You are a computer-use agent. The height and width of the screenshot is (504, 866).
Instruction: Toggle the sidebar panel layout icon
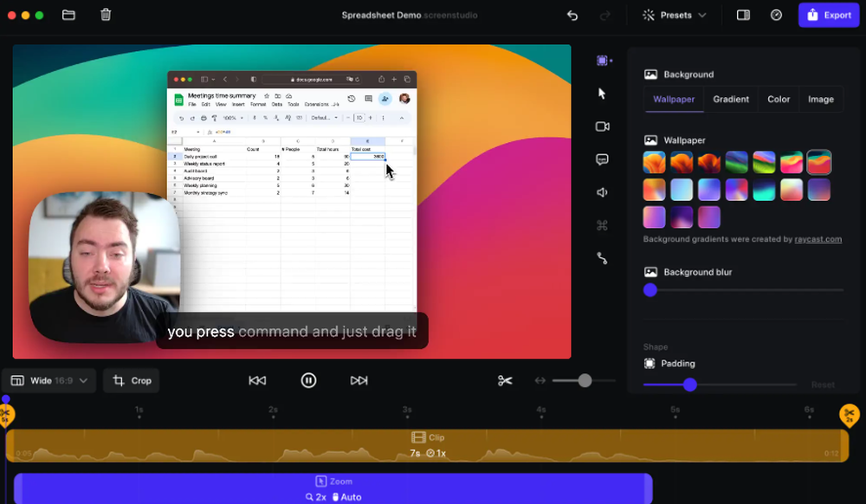point(743,15)
